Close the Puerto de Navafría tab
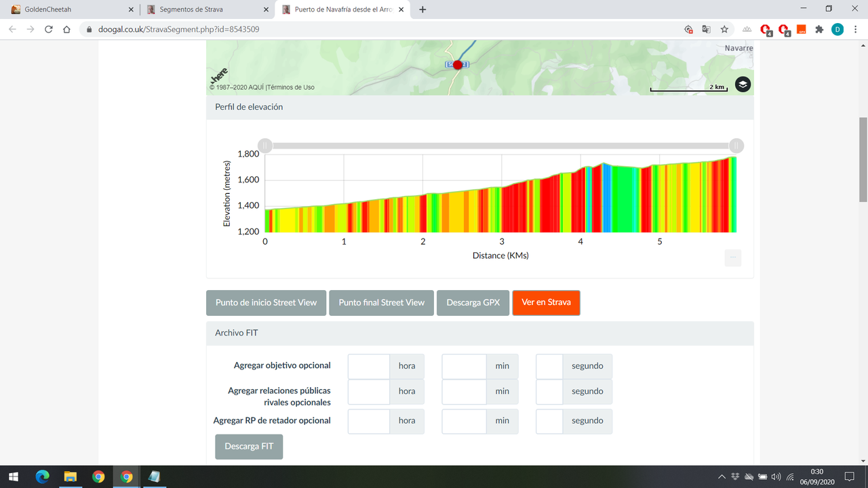 pyautogui.click(x=401, y=9)
